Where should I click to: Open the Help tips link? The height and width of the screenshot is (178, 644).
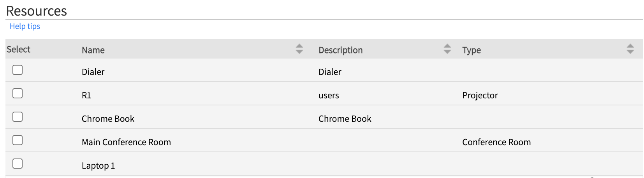pos(25,26)
